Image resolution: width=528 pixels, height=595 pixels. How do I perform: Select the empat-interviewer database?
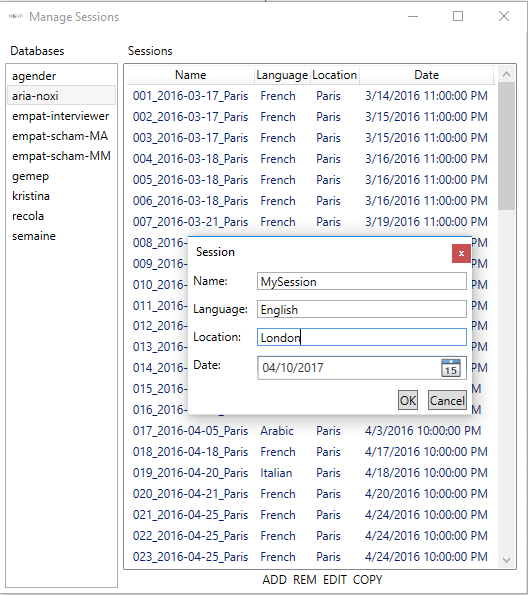tap(61, 116)
